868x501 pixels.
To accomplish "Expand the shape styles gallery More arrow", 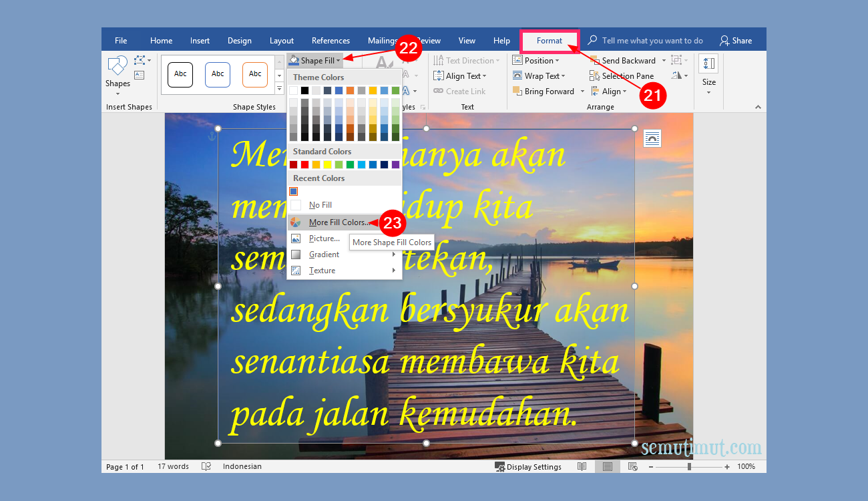I will point(280,89).
